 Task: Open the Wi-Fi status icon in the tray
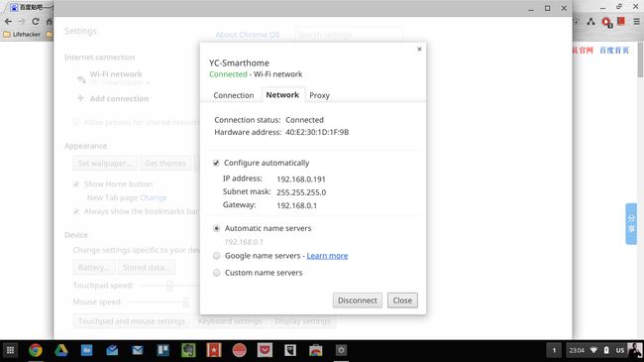point(593,350)
